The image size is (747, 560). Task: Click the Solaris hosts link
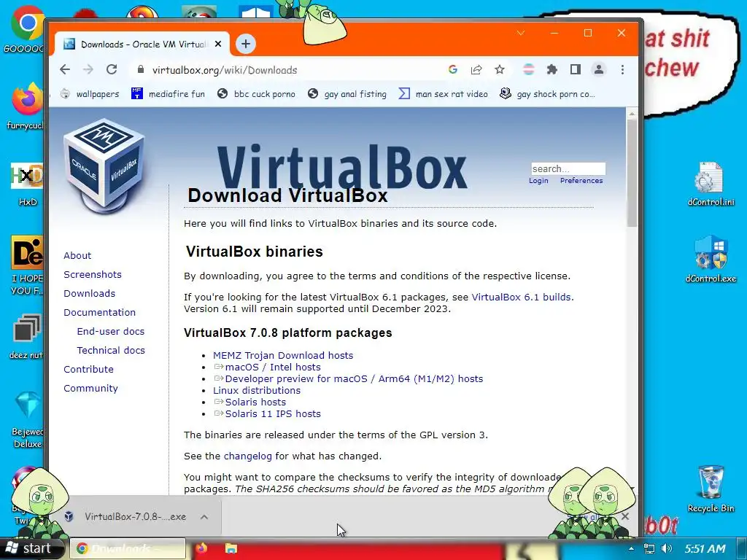[255, 402]
